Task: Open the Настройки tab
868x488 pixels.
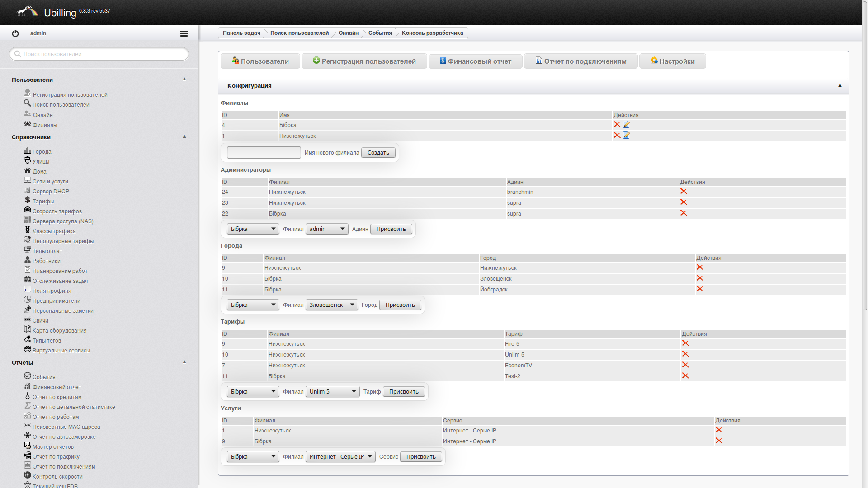Action: [x=672, y=61]
